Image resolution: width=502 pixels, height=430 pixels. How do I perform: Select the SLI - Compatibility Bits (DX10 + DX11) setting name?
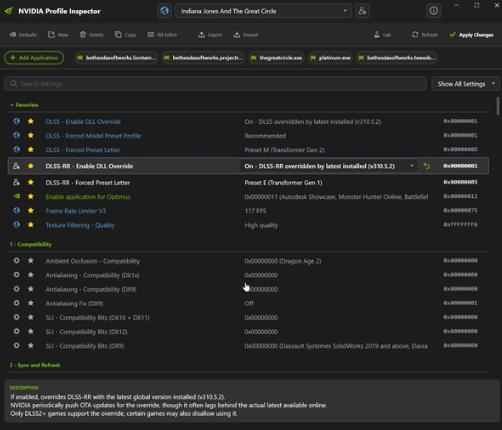(x=97, y=318)
